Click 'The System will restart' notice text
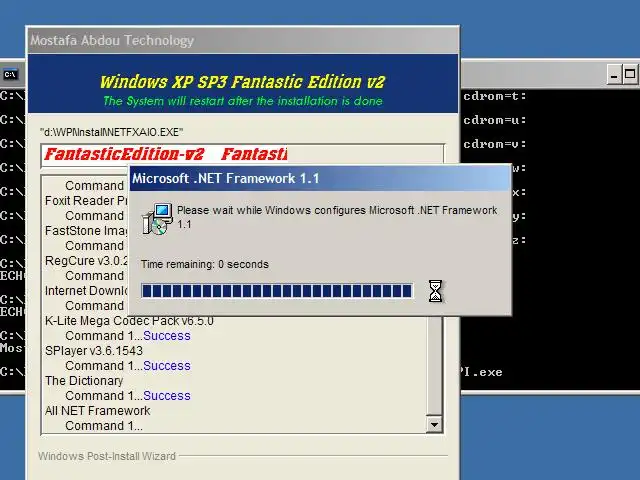Screen dimensions: 640x480 tap(243, 101)
